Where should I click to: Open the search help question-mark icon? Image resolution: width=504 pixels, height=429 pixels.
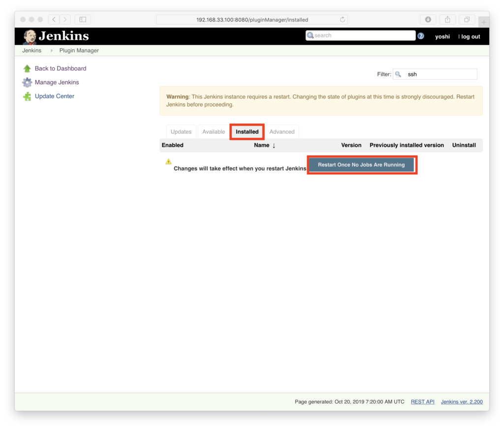tap(421, 36)
